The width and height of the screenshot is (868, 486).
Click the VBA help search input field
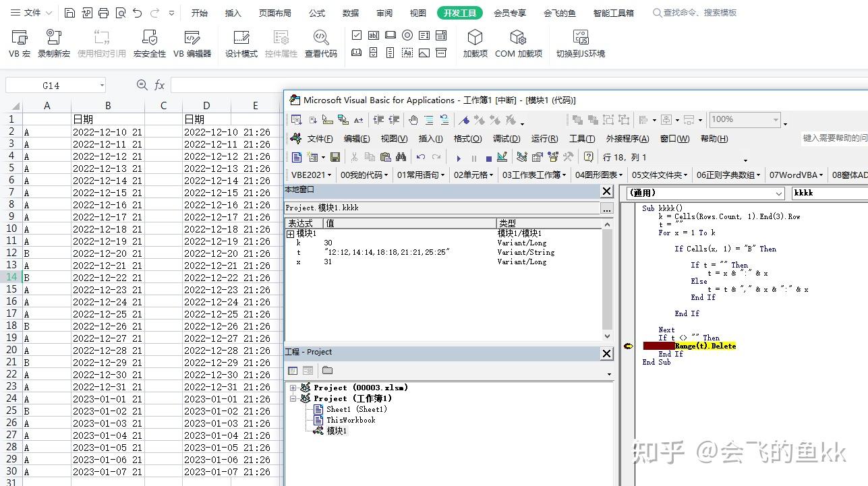coord(834,138)
